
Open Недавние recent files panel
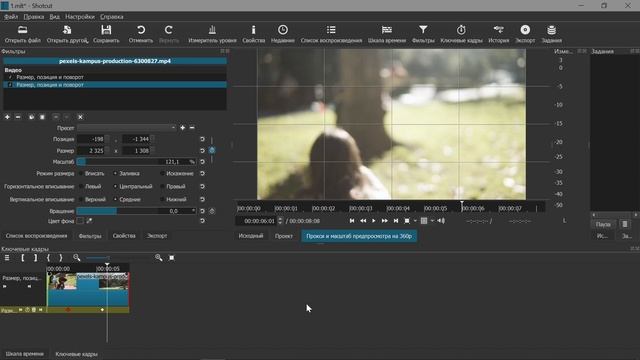(282, 34)
